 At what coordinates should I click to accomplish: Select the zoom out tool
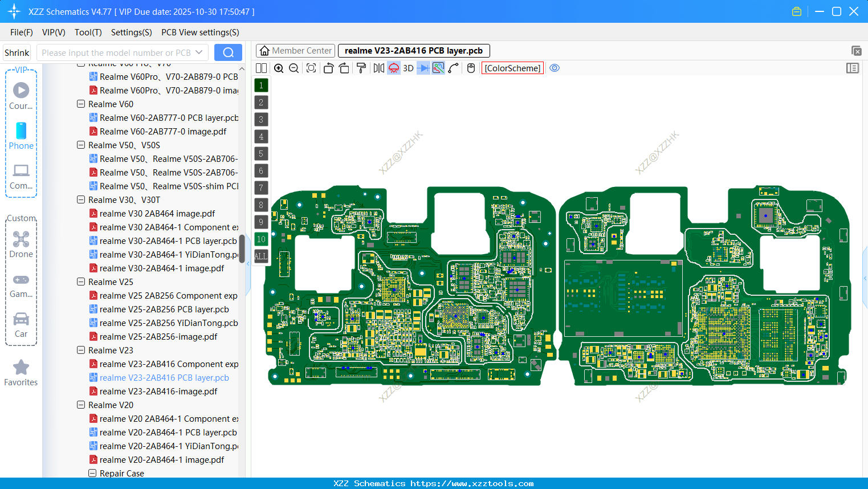pos(294,68)
